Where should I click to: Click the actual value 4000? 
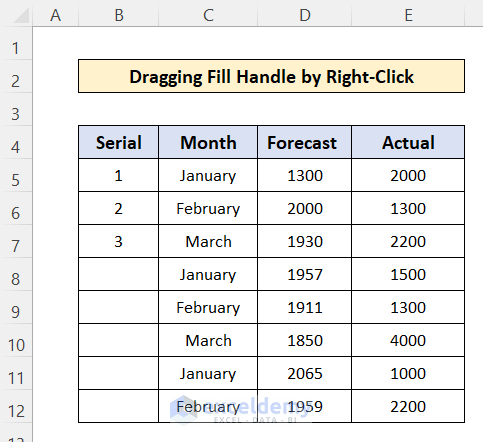pyautogui.click(x=408, y=340)
